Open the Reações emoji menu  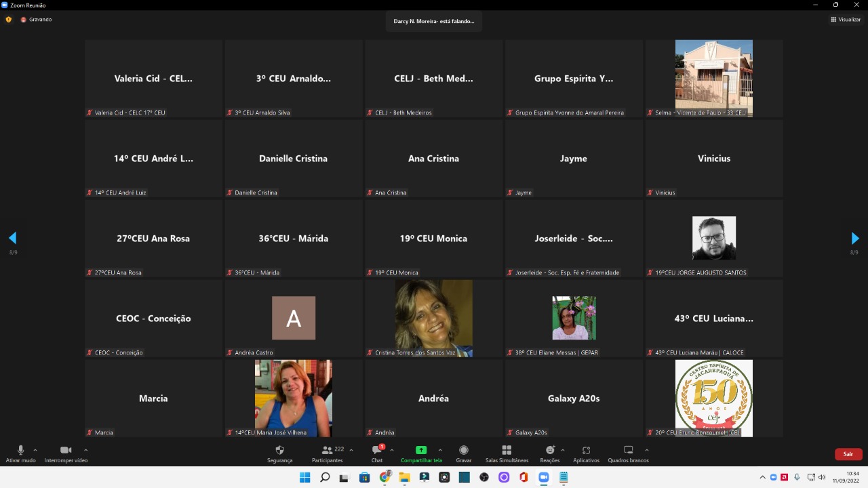pos(549,451)
